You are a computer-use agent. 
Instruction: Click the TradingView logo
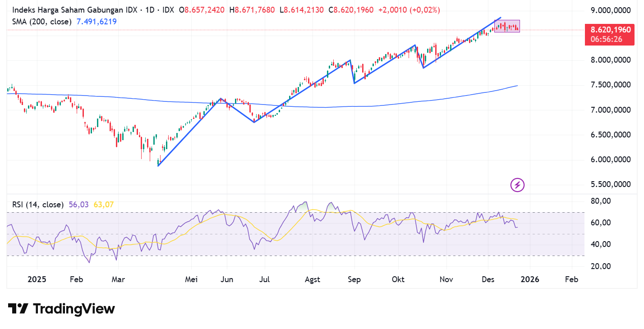coord(60,309)
